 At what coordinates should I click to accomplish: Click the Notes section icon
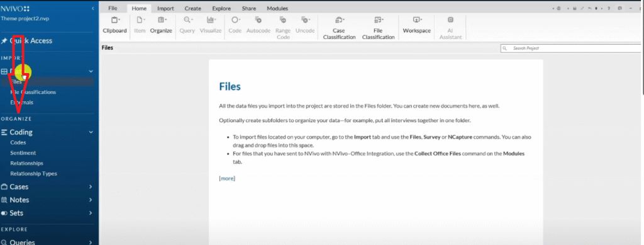click(x=4, y=200)
